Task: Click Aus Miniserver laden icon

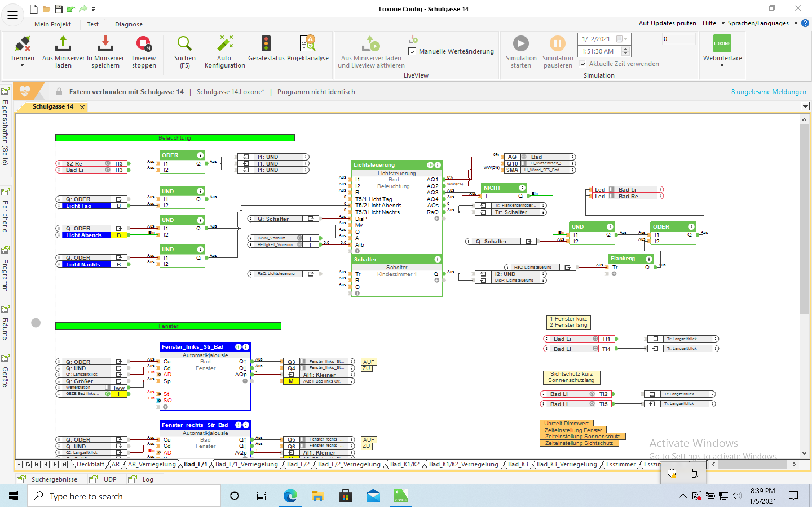Action: pos(63,44)
